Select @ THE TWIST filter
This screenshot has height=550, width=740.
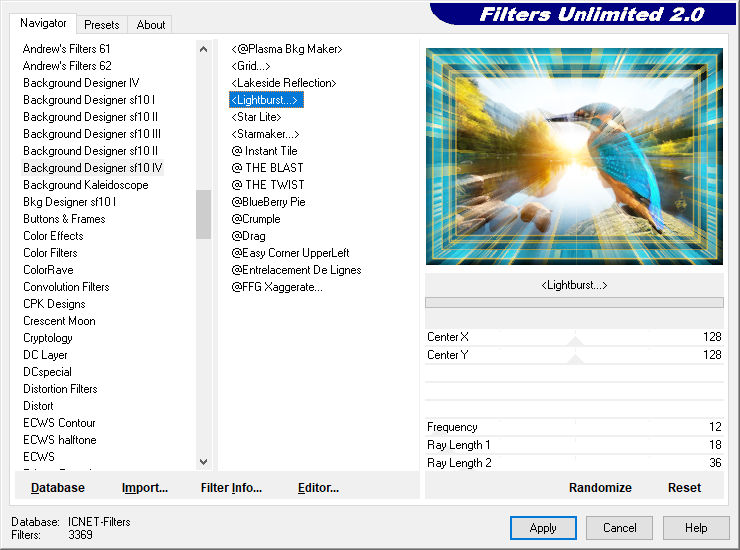pyautogui.click(x=268, y=185)
